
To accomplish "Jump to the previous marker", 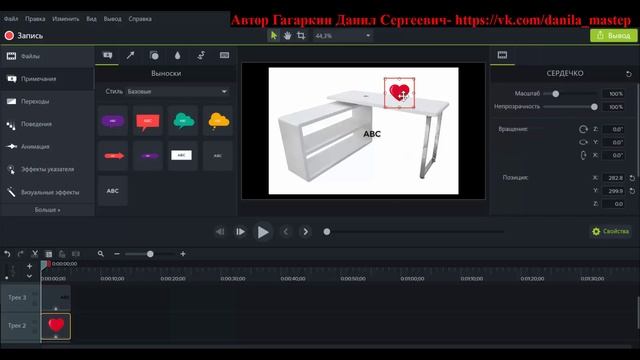I will coord(286,232).
